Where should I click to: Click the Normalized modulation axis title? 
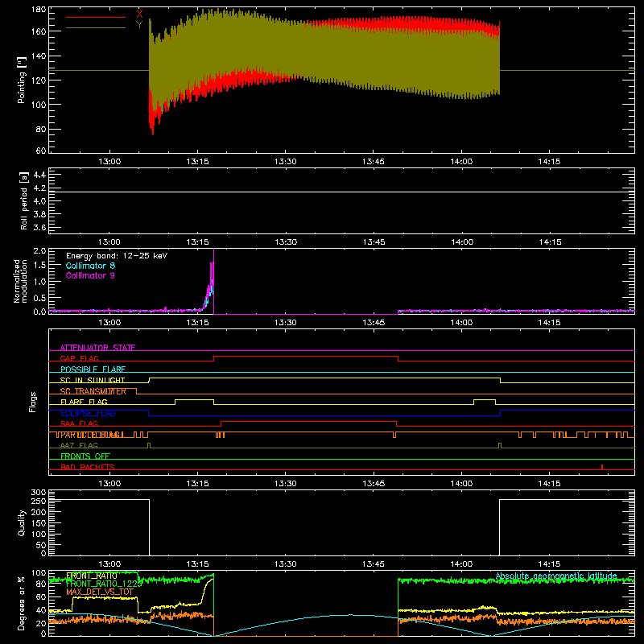point(20,281)
